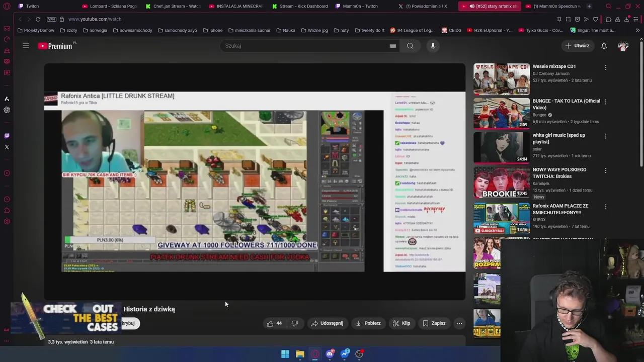
Task: Open the Utwórz create menu
Action: 577,46
